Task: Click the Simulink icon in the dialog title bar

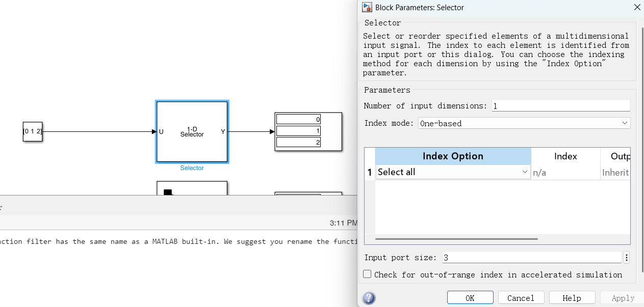Action: click(367, 7)
